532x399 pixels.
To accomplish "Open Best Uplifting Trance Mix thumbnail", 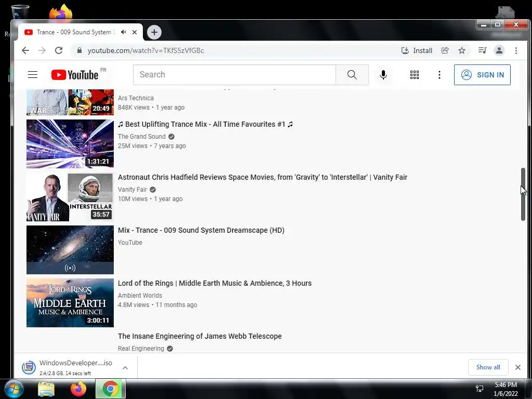I will coord(70,144).
